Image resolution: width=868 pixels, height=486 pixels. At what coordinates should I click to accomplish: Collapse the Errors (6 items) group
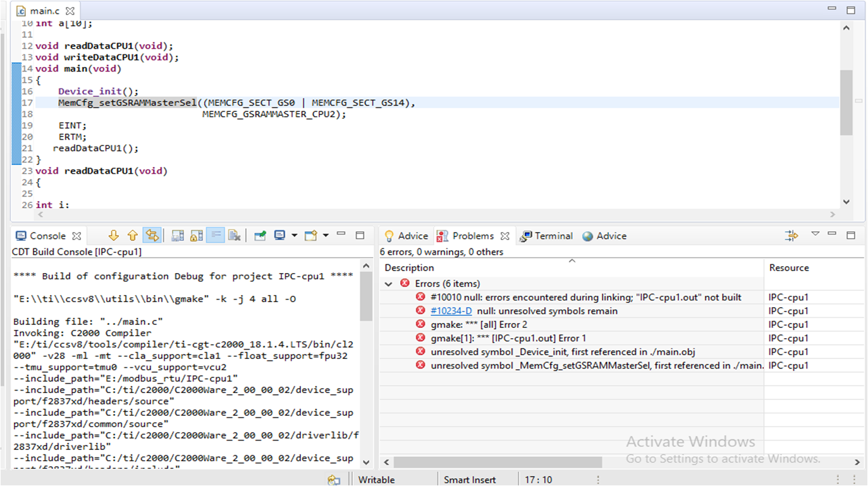tap(389, 284)
